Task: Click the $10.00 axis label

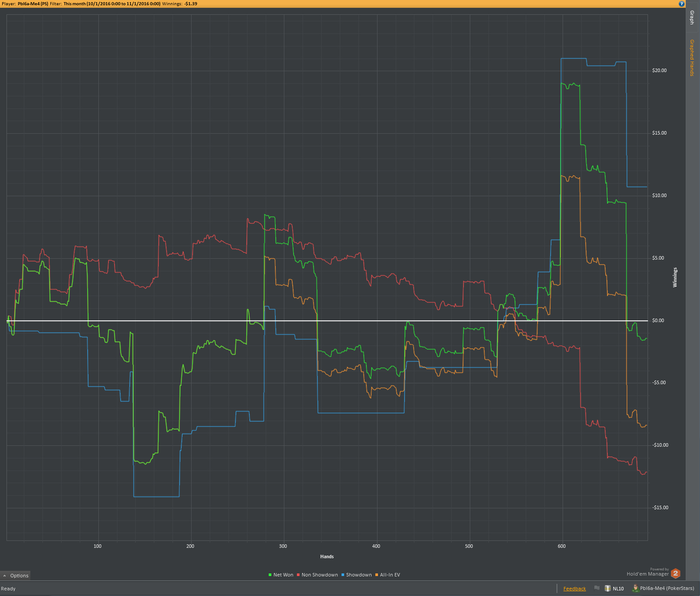Action: (x=659, y=196)
